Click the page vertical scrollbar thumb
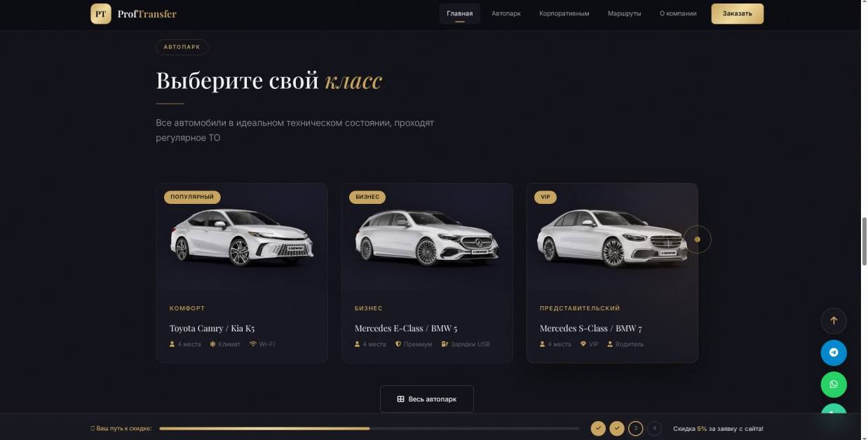The width and height of the screenshot is (868, 440). pos(864,240)
